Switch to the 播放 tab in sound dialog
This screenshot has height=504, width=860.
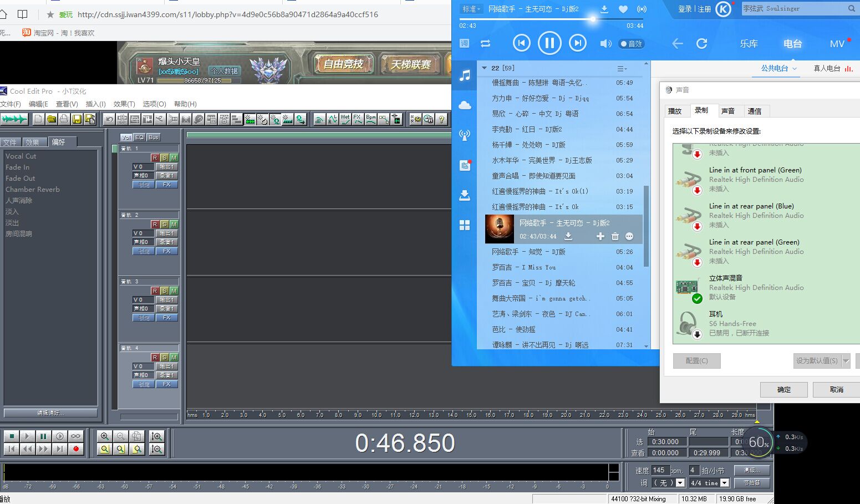coord(675,111)
